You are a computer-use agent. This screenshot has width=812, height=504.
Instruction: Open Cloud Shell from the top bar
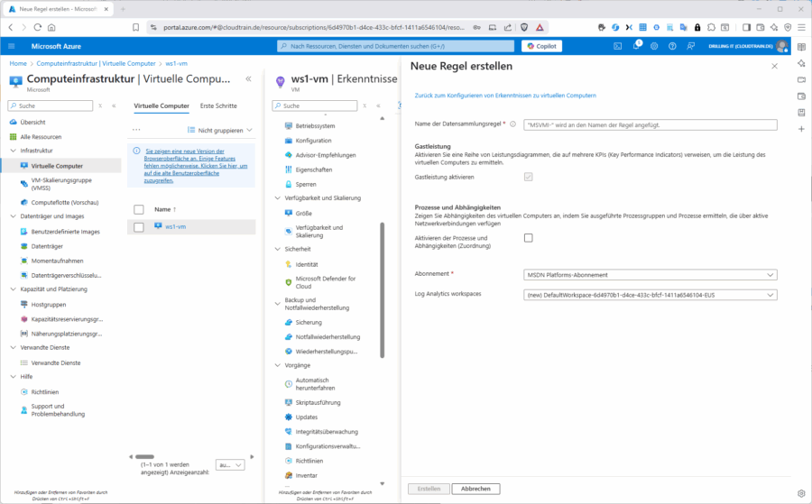click(618, 46)
